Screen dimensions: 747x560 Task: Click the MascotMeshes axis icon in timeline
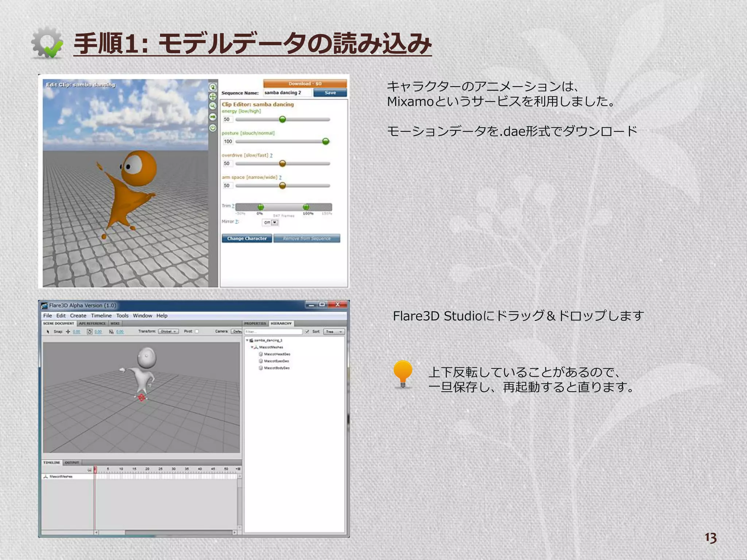click(46, 477)
